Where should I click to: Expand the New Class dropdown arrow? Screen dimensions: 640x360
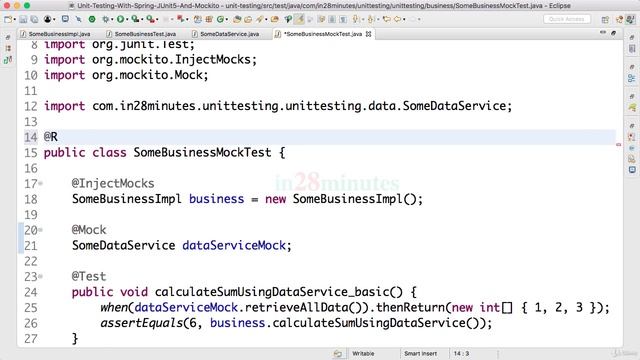click(227, 19)
